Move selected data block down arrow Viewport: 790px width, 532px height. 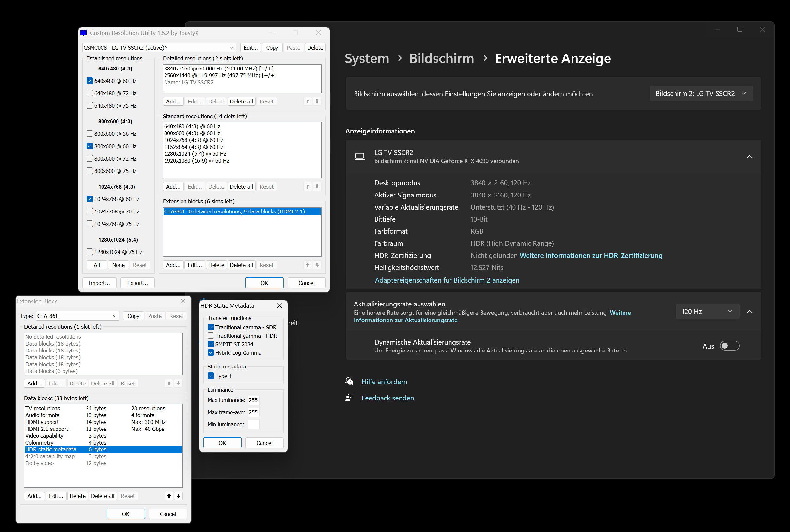click(178, 496)
